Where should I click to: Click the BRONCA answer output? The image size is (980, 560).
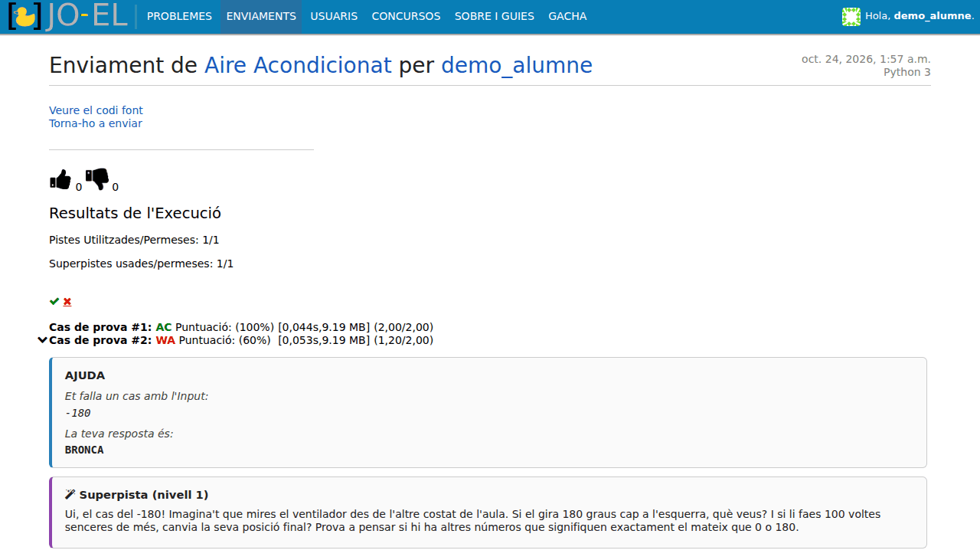84,450
